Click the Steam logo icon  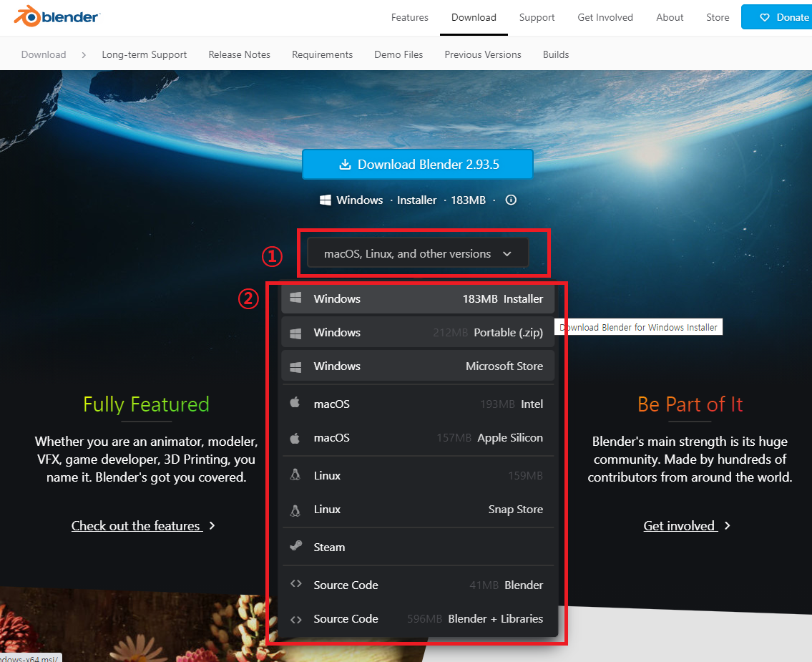pyautogui.click(x=295, y=545)
